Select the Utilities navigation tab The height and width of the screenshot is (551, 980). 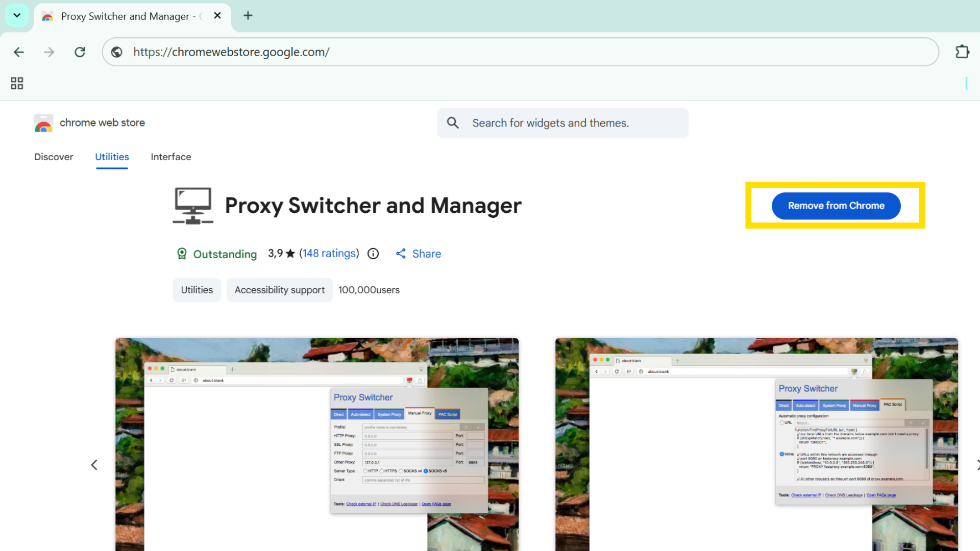pos(112,157)
